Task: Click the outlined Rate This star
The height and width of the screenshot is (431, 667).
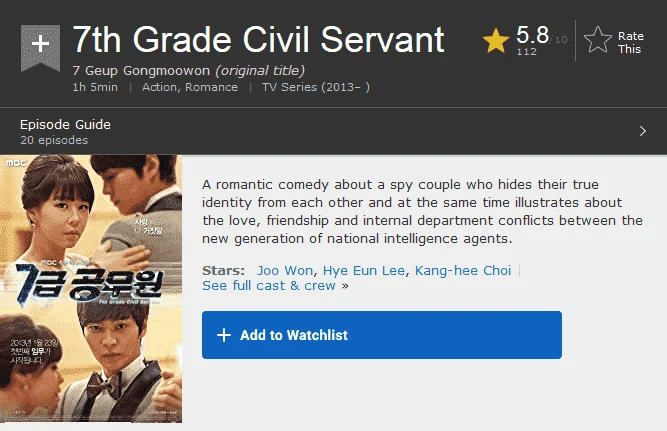Action: [x=598, y=40]
